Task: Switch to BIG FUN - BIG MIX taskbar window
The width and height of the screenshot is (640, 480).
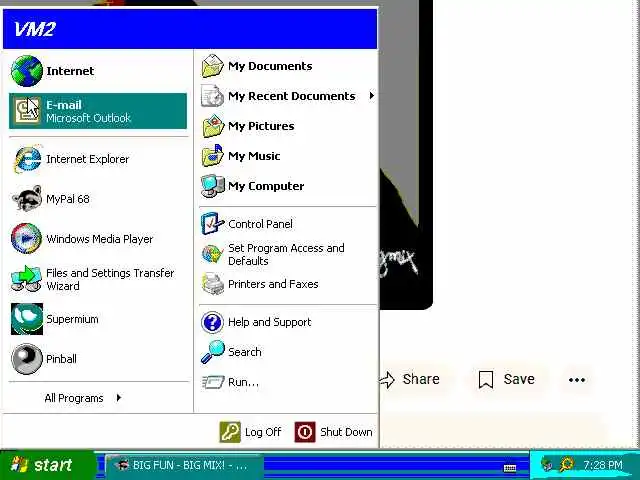Action: point(184,465)
